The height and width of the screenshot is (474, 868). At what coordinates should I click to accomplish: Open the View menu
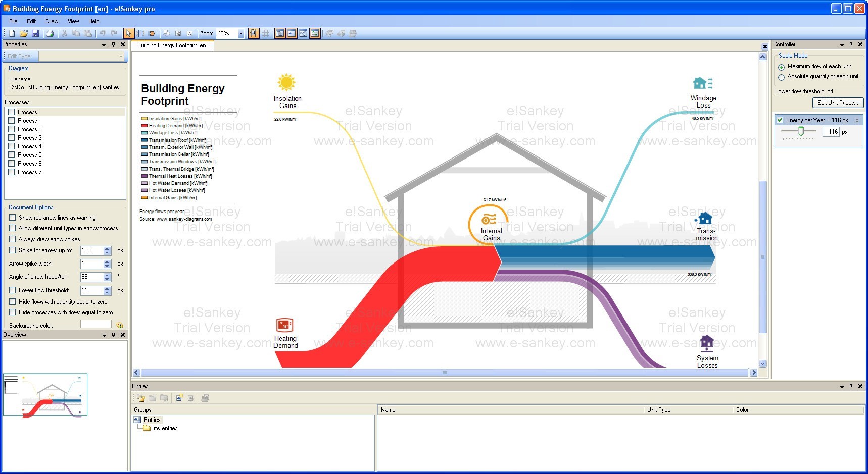tap(73, 21)
